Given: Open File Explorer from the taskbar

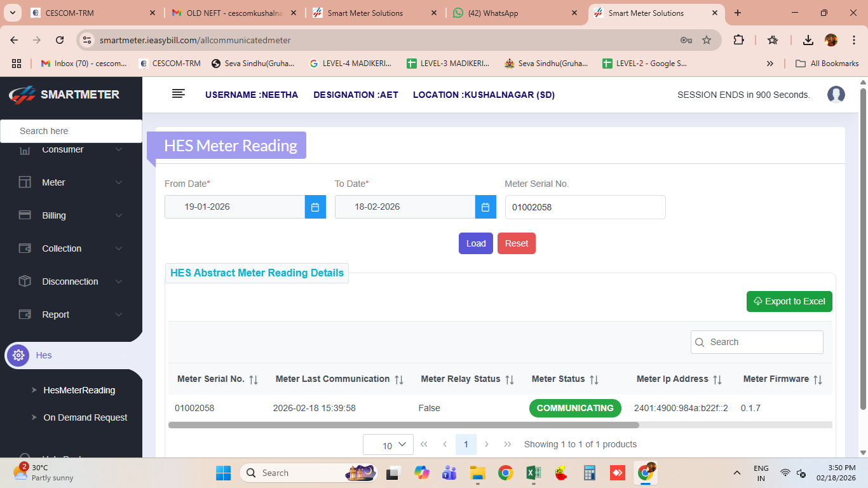Looking at the screenshot, I should pos(477,473).
